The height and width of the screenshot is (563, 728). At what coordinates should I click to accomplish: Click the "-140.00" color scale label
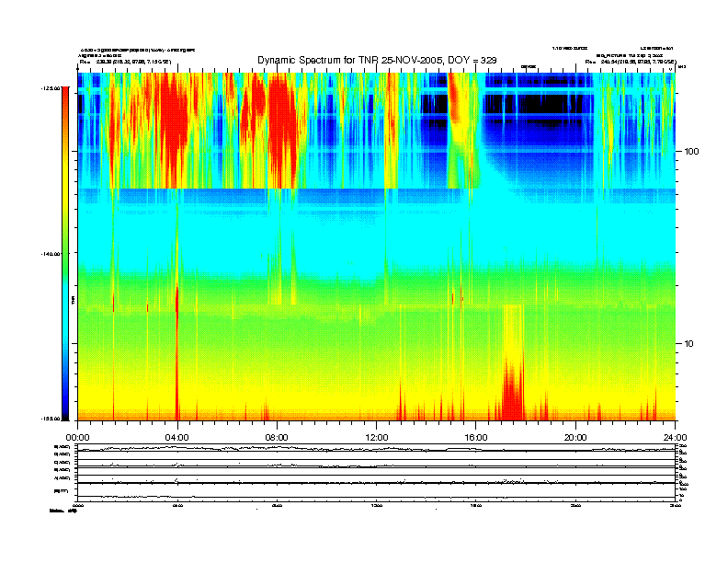coord(51,254)
